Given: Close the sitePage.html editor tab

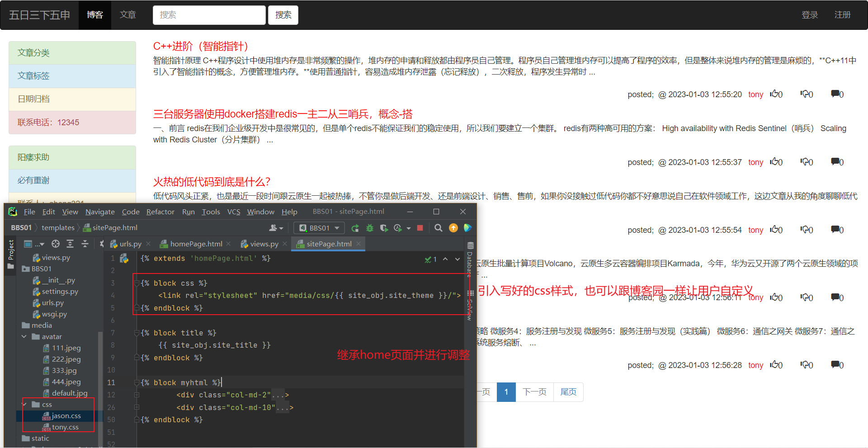Looking at the screenshot, I should click(x=359, y=244).
